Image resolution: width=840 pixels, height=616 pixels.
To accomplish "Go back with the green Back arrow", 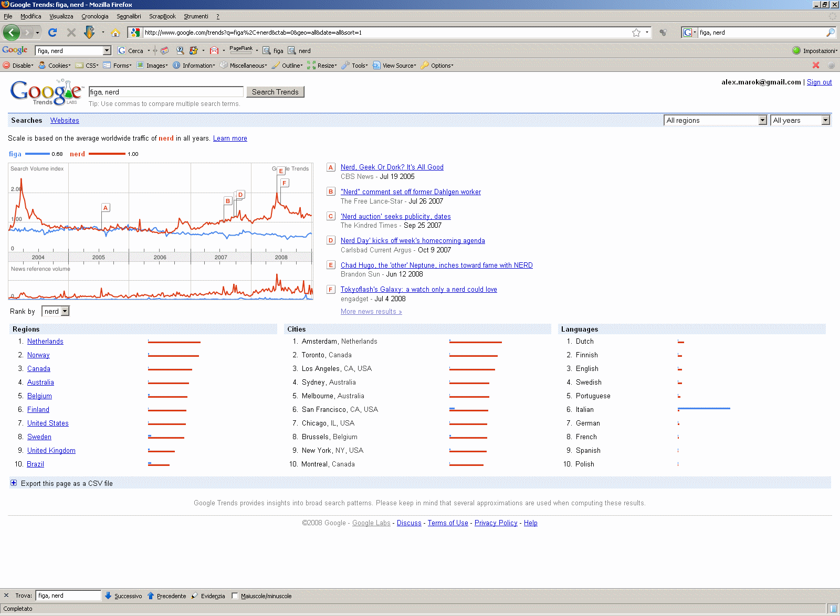I will tap(12, 33).
